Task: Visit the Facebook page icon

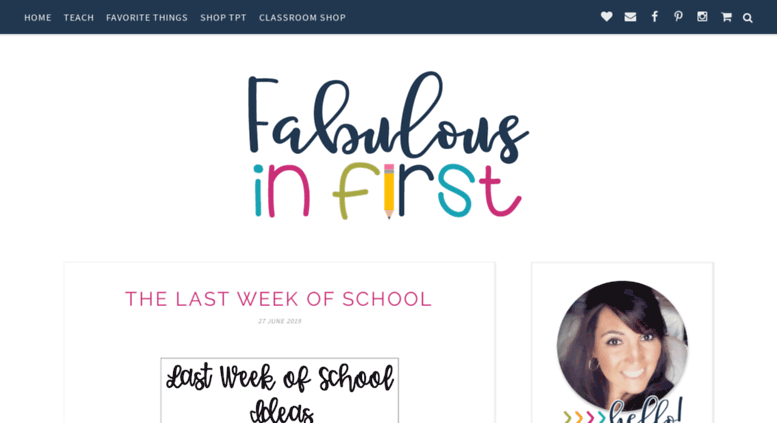Action: click(x=655, y=17)
